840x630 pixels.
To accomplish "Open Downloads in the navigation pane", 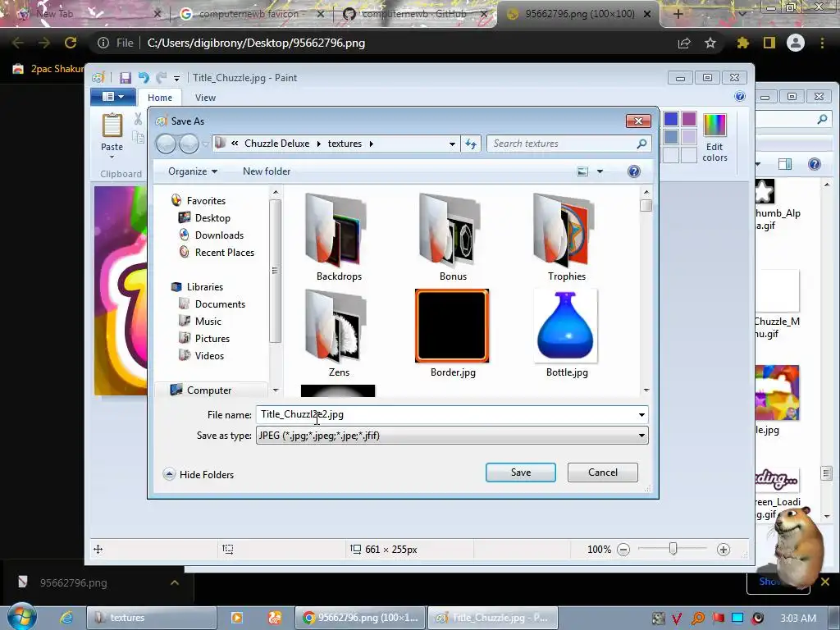I will 218,235.
